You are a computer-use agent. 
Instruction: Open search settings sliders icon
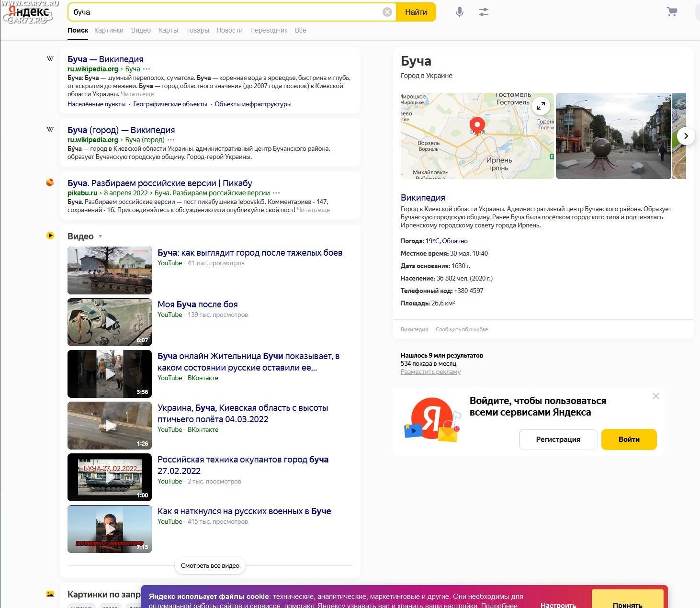coord(484,12)
